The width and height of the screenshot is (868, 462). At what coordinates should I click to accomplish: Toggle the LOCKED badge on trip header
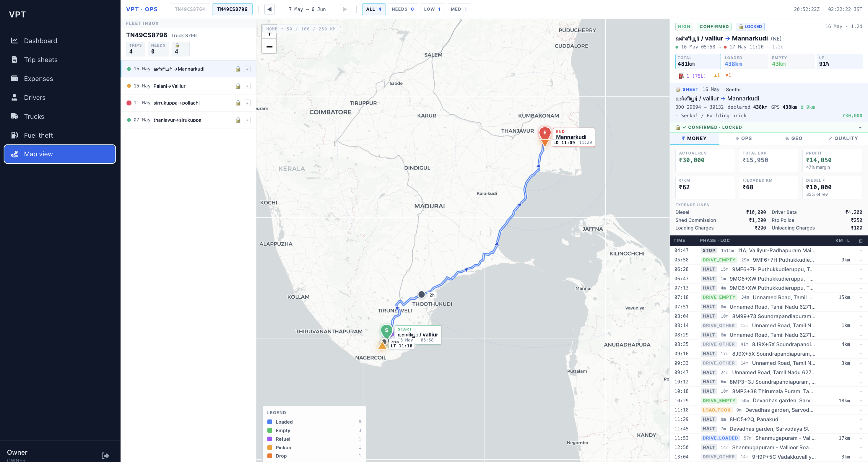click(750, 26)
